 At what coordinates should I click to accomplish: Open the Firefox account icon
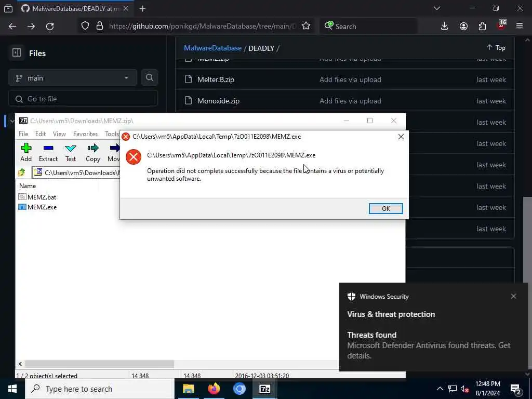coord(463,26)
